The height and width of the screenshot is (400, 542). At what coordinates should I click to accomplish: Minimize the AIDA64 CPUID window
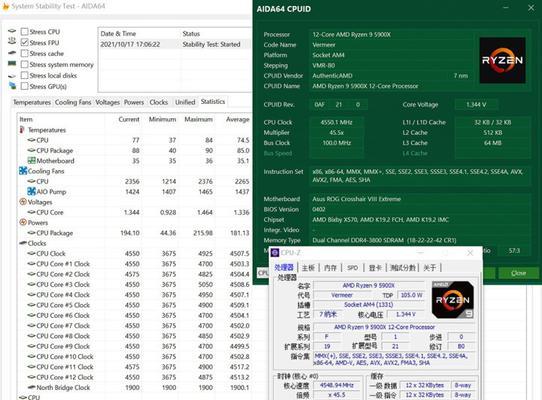tap(506, 8)
